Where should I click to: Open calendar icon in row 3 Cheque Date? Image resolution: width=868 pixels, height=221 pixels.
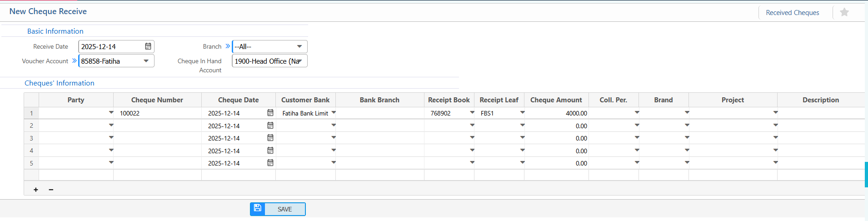tap(270, 138)
